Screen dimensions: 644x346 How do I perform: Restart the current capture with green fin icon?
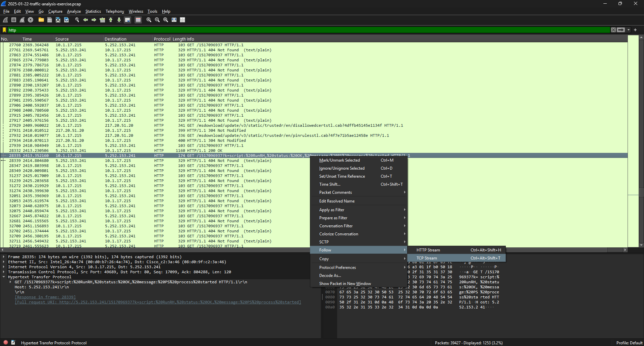(x=22, y=20)
